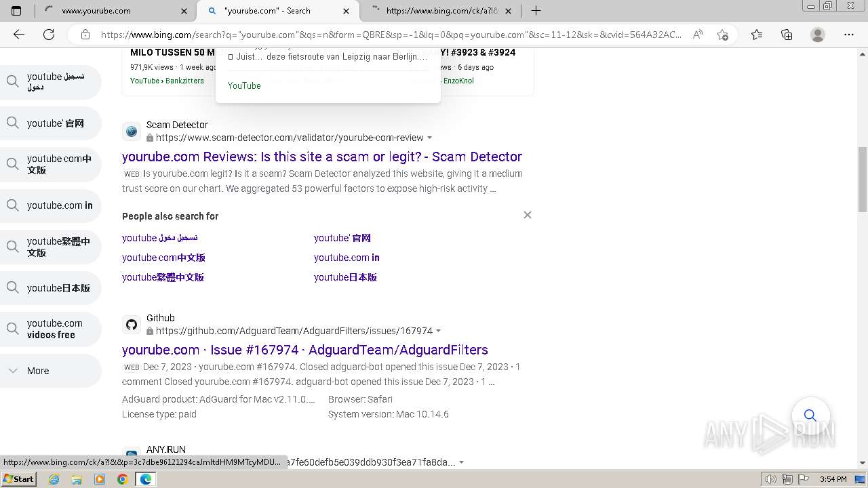Viewport: 868px width, 488px height.
Task: Select the "yourube.com" - Search tab
Action: click(278, 11)
